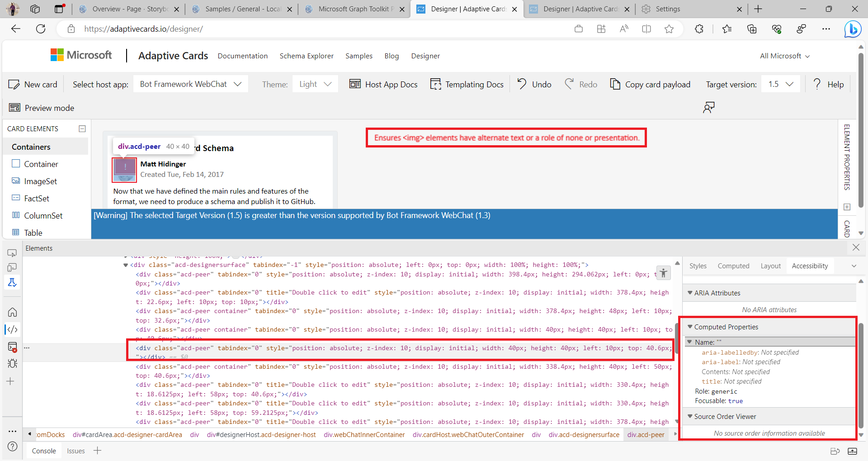This screenshot has width=868, height=461.
Task: Click the accessibility tree toggle button
Action: (663, 273)
